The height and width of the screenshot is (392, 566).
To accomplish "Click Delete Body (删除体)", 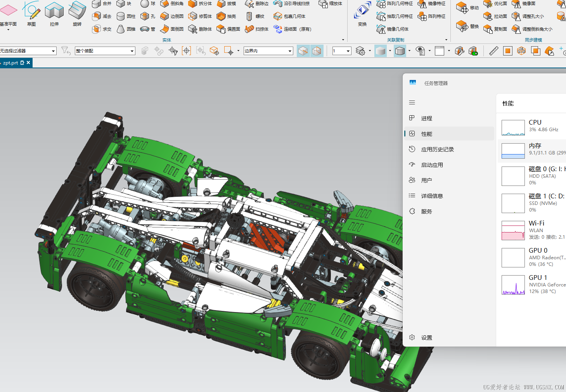I will click(200, 29).
